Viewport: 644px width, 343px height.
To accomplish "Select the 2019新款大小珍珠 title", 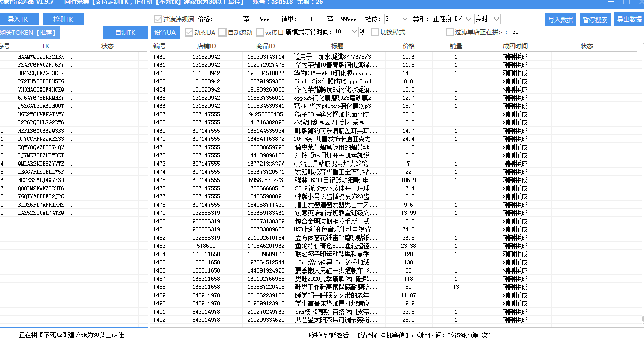I will [x=337, y=188].
